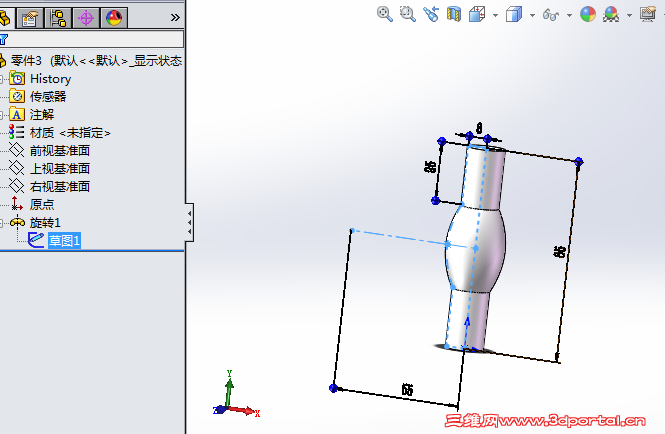Image resolution: width=665 pixels, height=434 pixels.
Task: Click the plane icon of 前视基准面
Action: pyautogui.click(x=17, y=150)
